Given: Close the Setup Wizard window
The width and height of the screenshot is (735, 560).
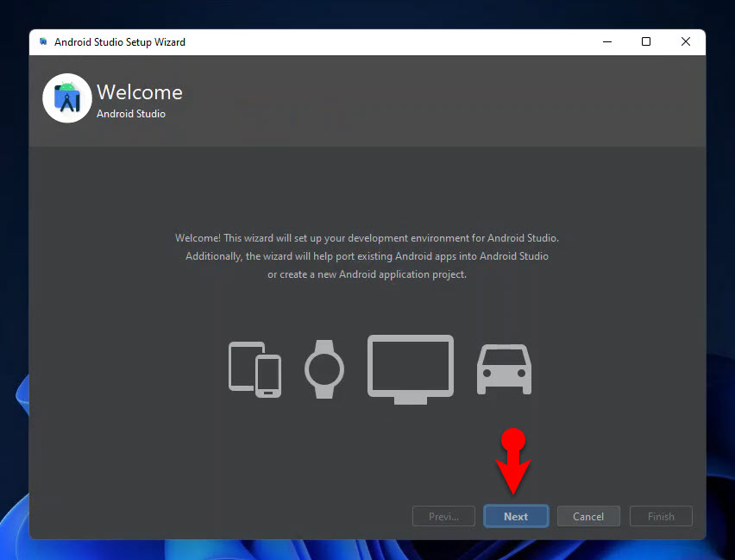Looking at the screenshot, I should [x=685, y=41].
